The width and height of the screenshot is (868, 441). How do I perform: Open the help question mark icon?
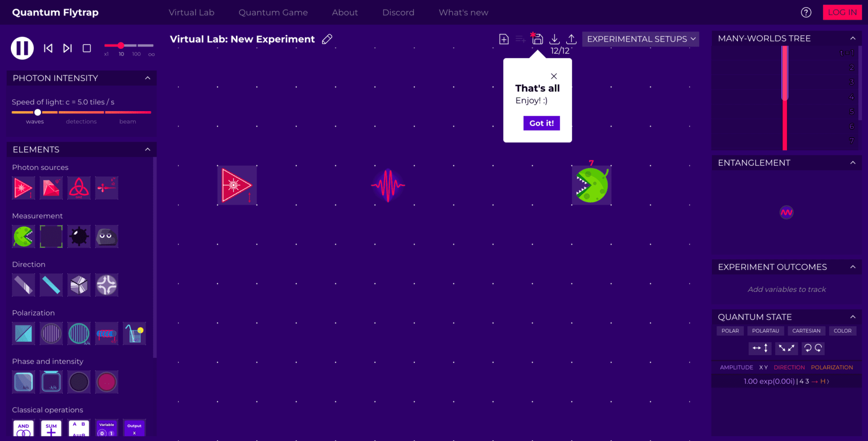(x=806, y=13)
